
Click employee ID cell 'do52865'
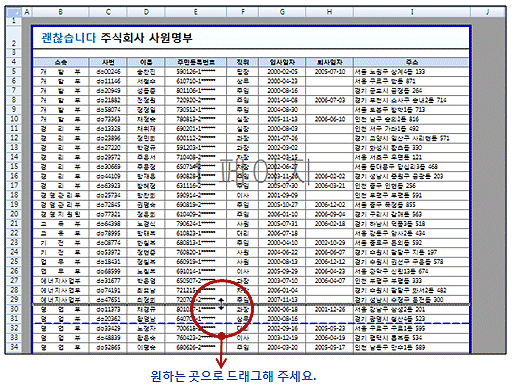(108, 347)
